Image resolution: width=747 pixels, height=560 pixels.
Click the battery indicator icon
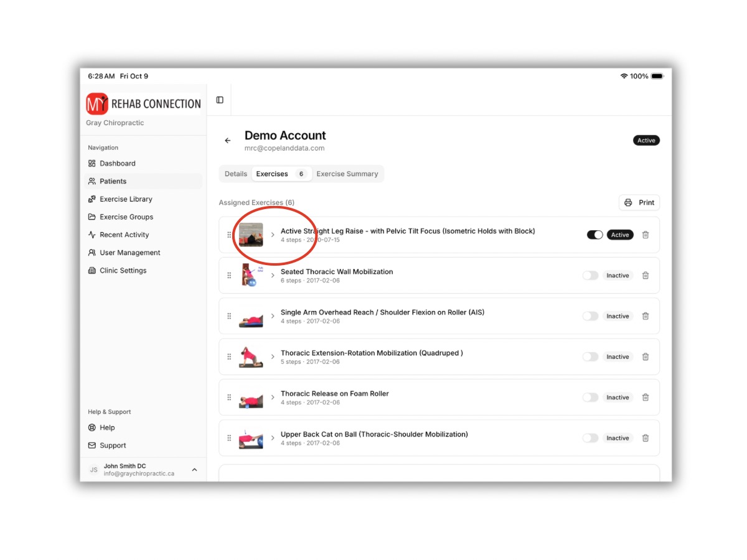click(657, 77)
